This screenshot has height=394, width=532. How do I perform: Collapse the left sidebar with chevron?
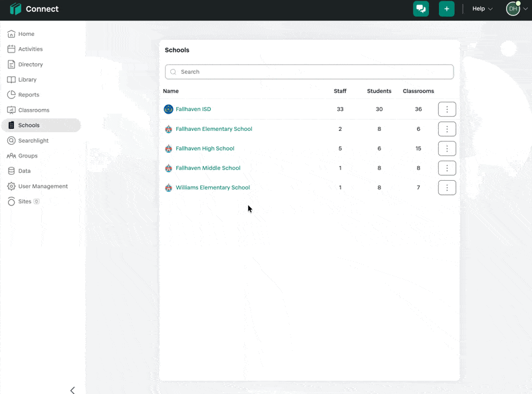coord(72,390)
